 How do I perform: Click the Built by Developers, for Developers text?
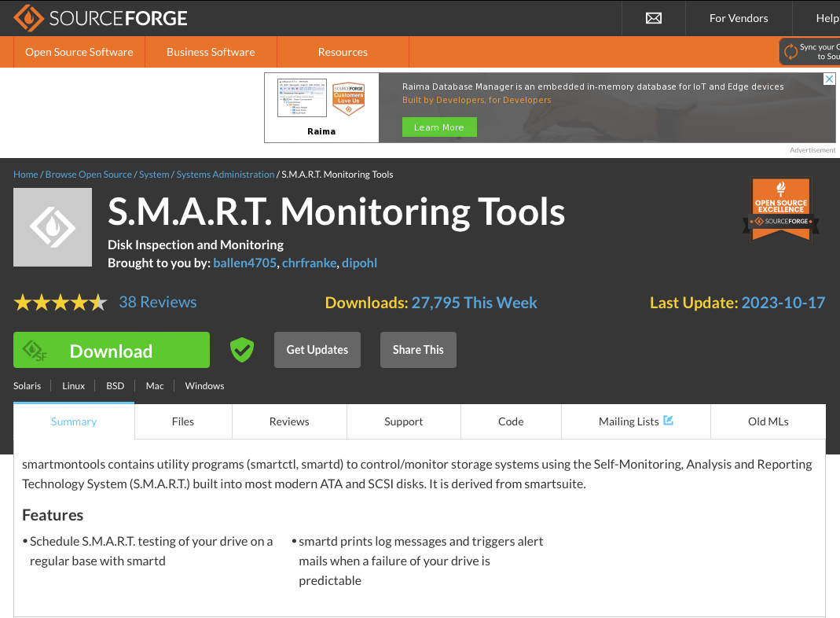tap(477, 100)
